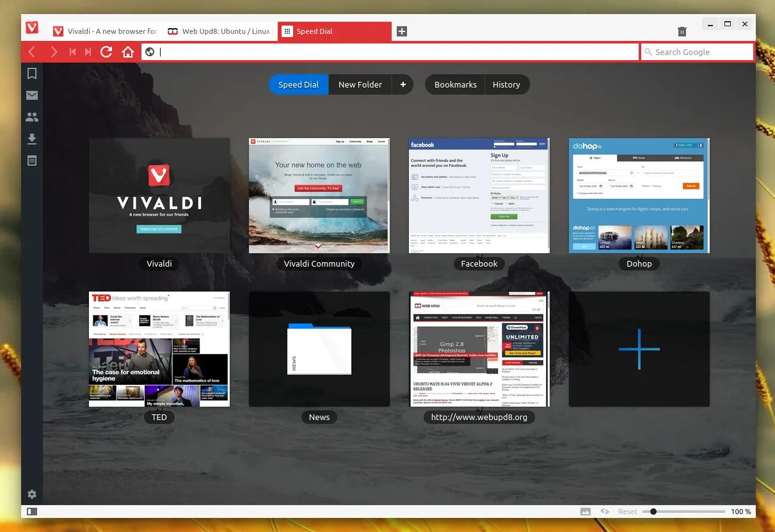775x532 pixels.
Task: Show the History page
Action: click(x=506, y=84)
